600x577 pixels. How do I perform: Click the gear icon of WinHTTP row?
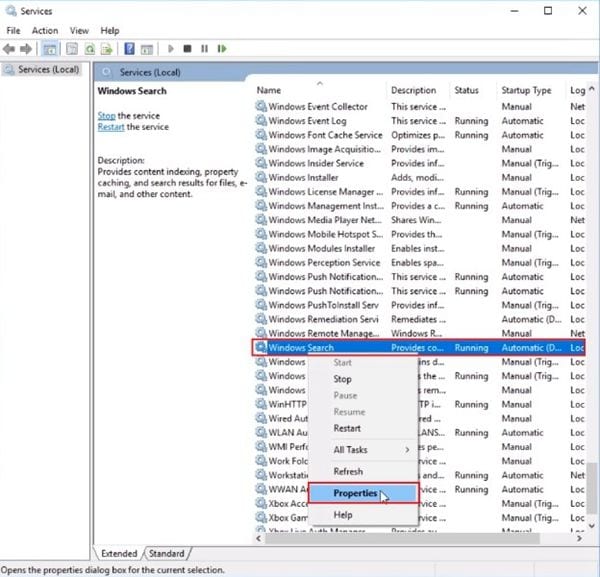click(261, 404)
